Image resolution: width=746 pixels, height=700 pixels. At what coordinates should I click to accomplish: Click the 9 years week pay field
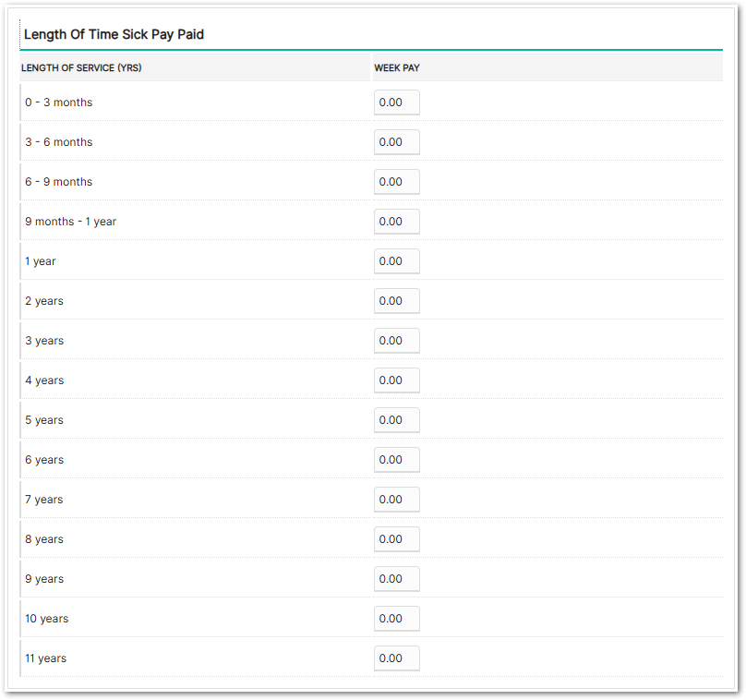click(397, 579)
